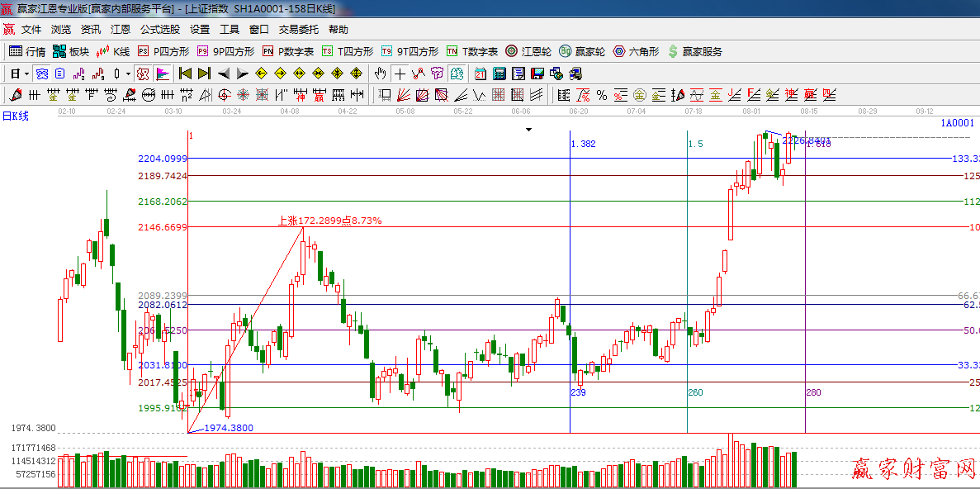Select the hand pan tool
Viewport: 980px width, 489px height.
point(380,74)
